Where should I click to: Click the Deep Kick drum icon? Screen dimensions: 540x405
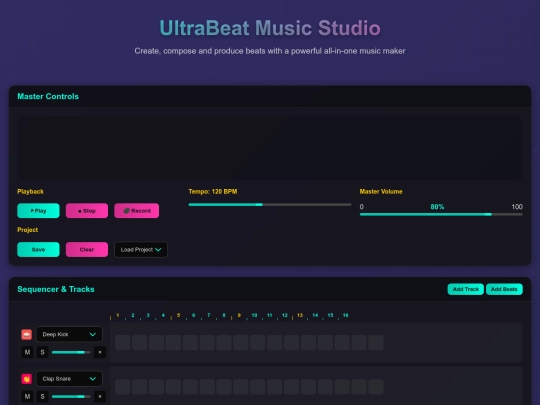coord(27,334)
